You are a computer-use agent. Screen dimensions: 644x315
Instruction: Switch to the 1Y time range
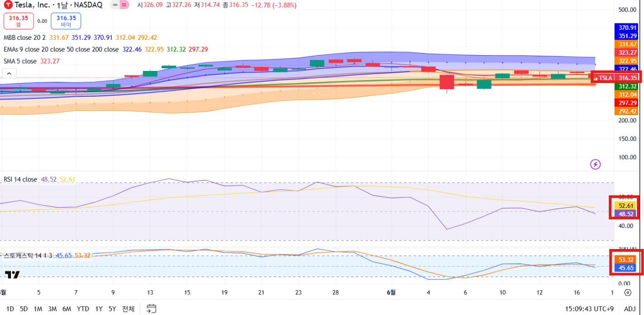99,309
